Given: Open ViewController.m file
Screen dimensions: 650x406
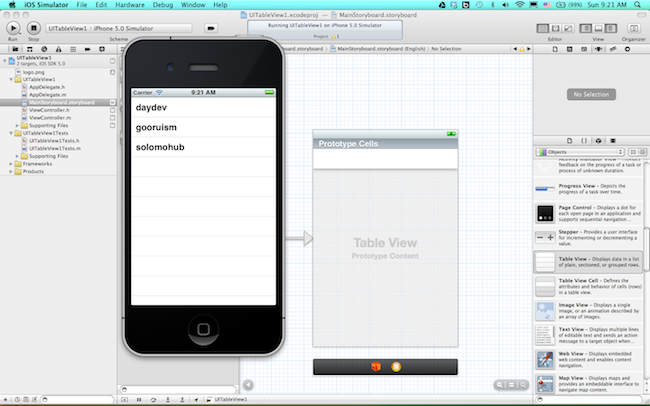Looking at the screenshot, I should pos(50,118).
